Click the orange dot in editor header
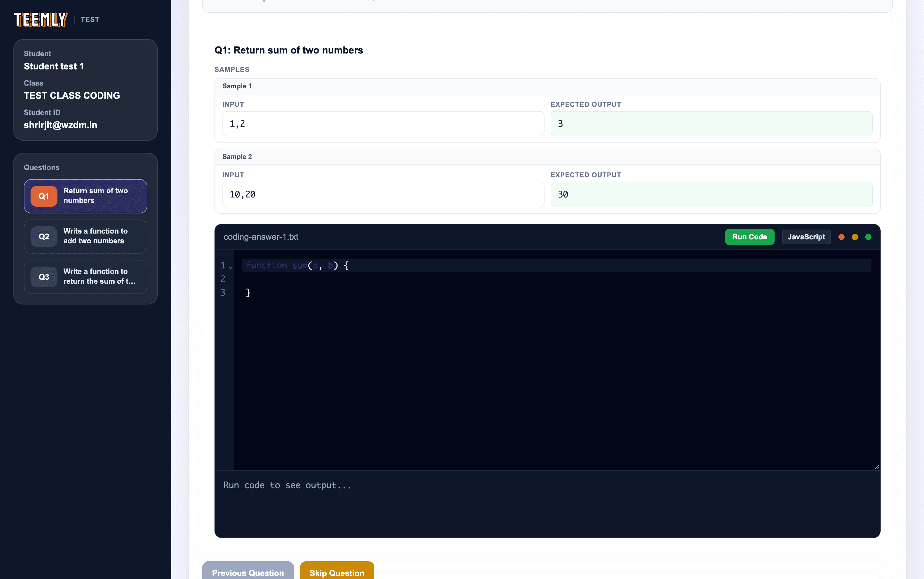The image size is (924, 579). coord(855,237)
